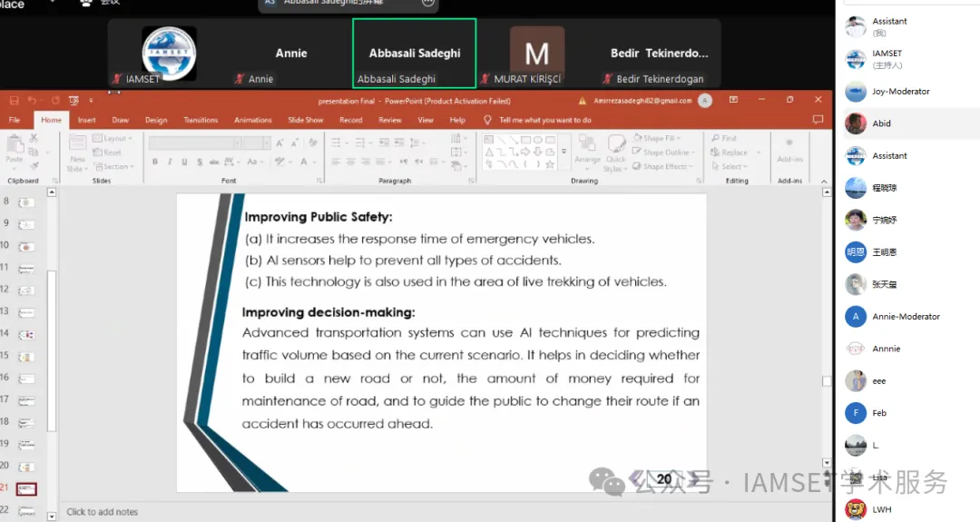Image resolution: width=980 pixels, height=522 pixels.
Task: Select the triangle shape in shapes gallery
Action: tap(489, 152)
